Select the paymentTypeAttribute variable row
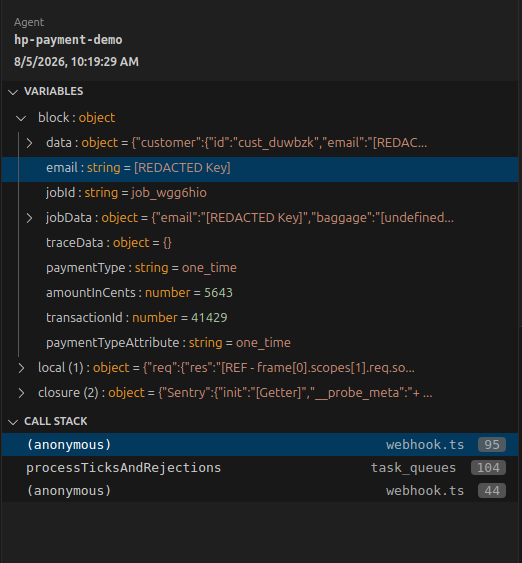Image resolution: width=522 pixels, height=563 pixels. [x=260, y=343]
